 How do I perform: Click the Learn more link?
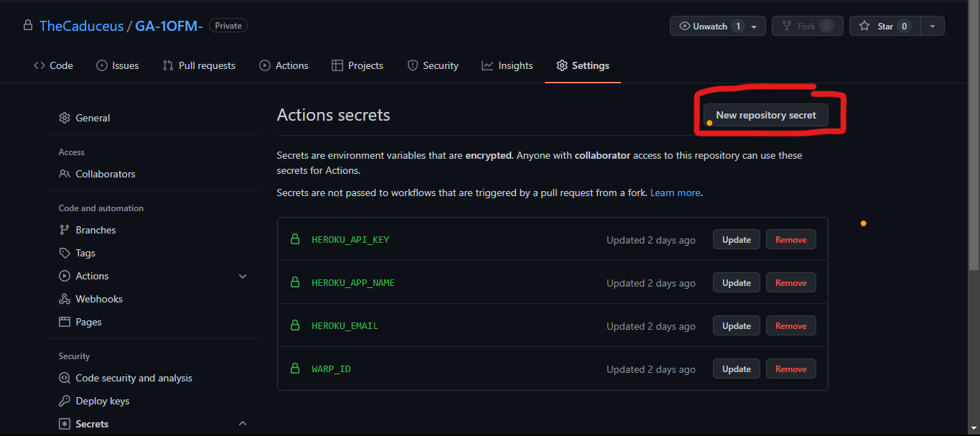[x=675, y=193]
